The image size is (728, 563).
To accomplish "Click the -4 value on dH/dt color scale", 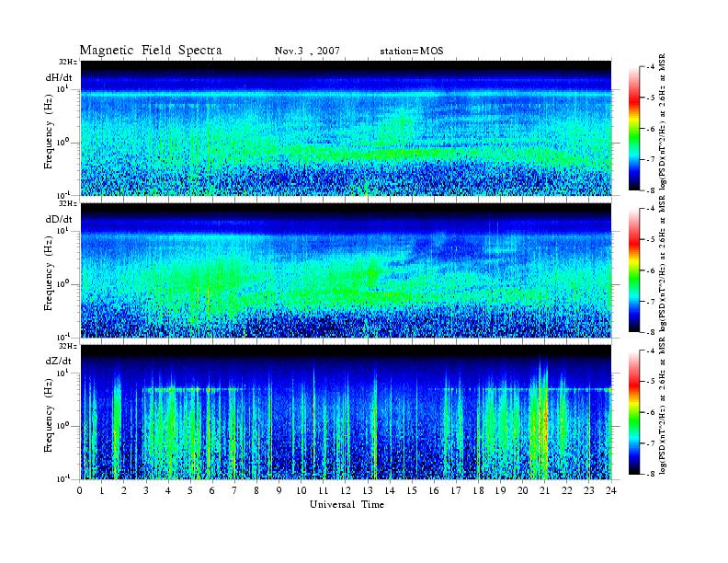I will [651, 67].
